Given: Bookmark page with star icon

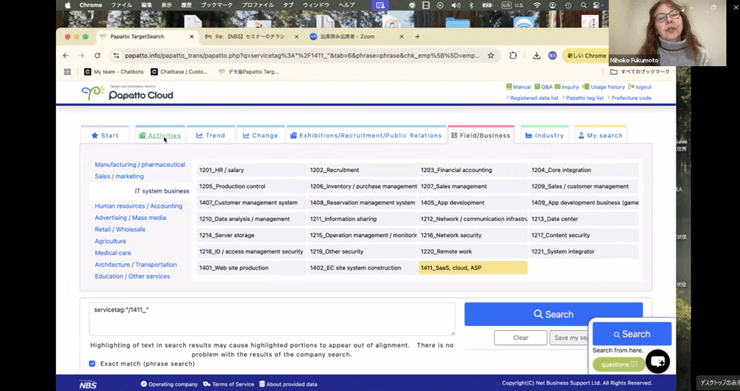Looking at the screenshot, I should coord(491,56).
